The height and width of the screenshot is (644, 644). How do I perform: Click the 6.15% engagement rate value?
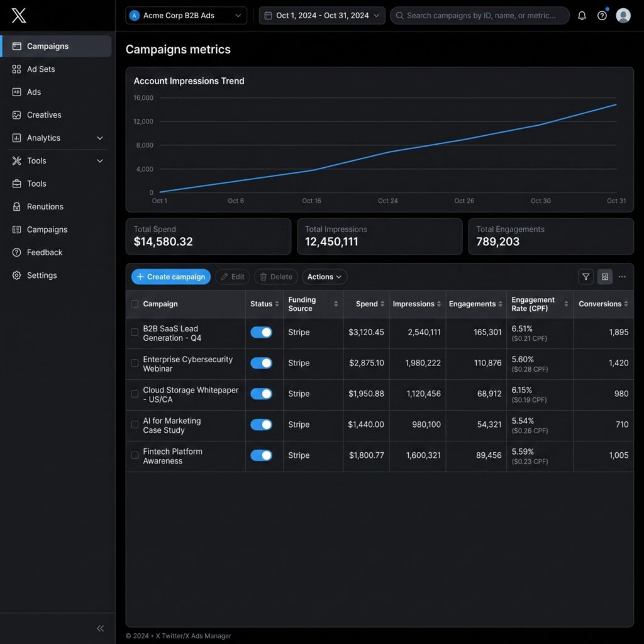521,390
